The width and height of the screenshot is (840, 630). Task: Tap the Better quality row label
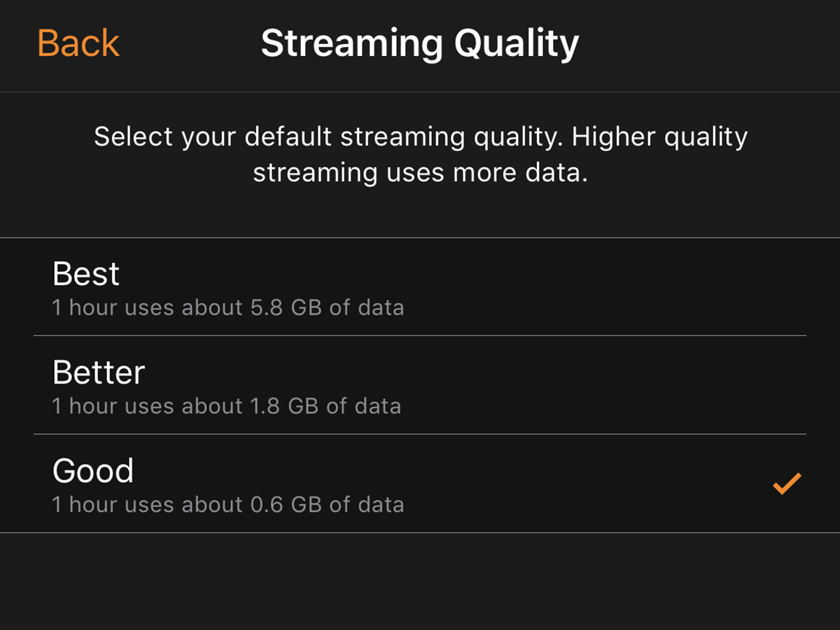[x=98, y=372]
